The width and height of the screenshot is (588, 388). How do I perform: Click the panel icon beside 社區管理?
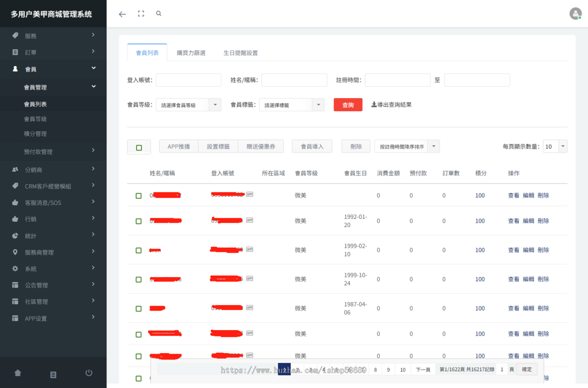15,302
